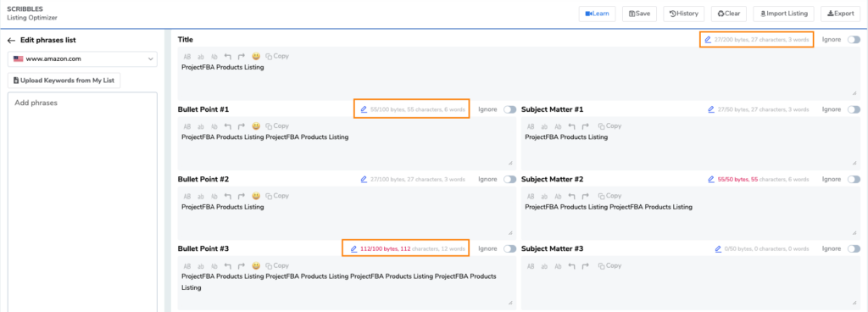Screen dimensions: 868x312
Task: Click the undo arrow in Bullet Point #1
Action: tap(227, 126)
